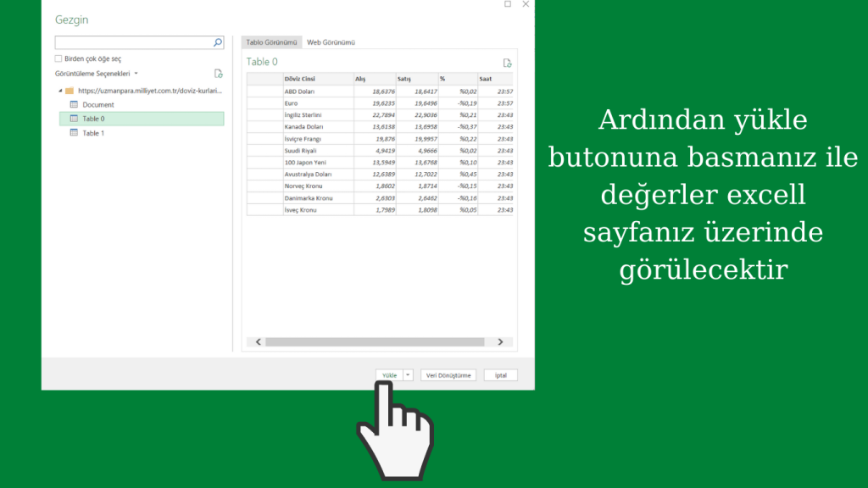Click the search magnifier icon in Gezgin
The width and height of the screenshot is (868, 488).
(218, 42)
